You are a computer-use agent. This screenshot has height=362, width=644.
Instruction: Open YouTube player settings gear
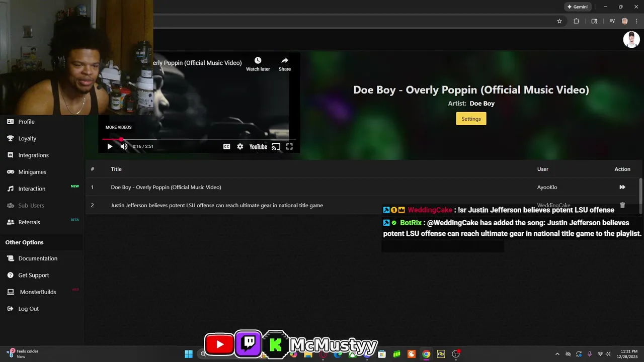coord(240,146)
